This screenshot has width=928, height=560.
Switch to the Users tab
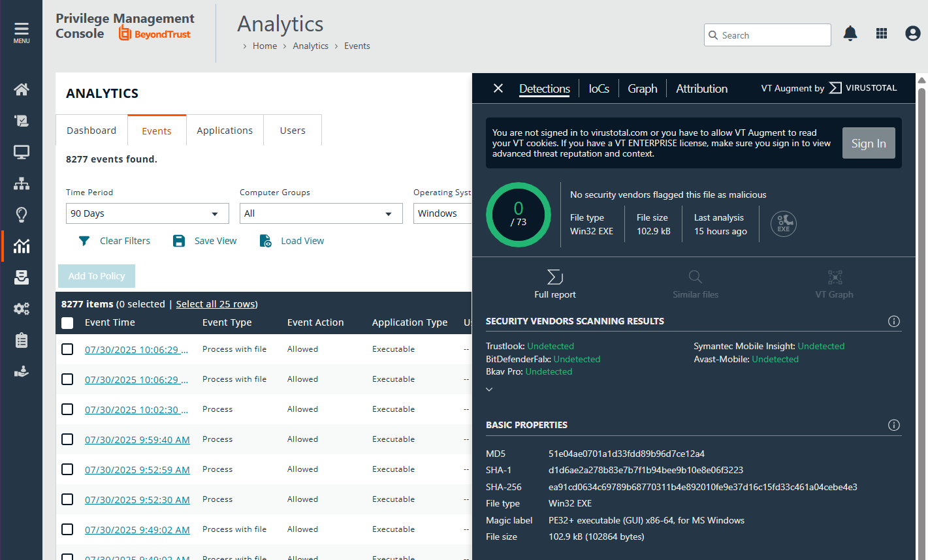293,131
